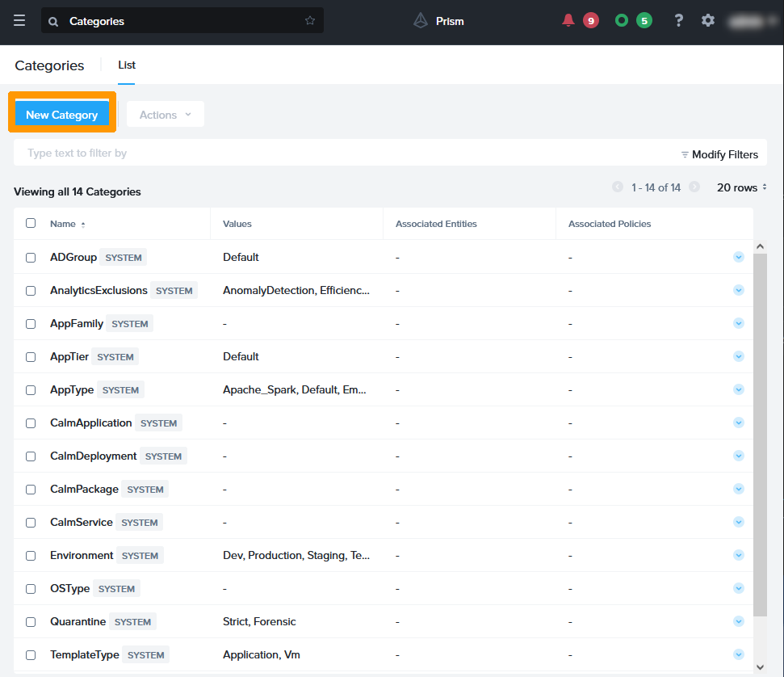The image size is (784, 677).
Task: Toggle the select-all checkbox in header
Action: coord(31,224)
